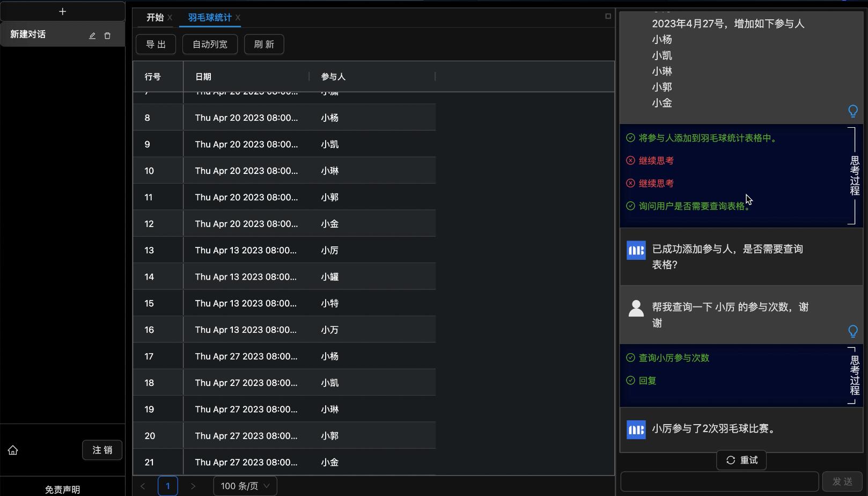Open the 100 条/页 page size dropdown
The width and height of the screenshot is (868, 496).
coord(245,486)
